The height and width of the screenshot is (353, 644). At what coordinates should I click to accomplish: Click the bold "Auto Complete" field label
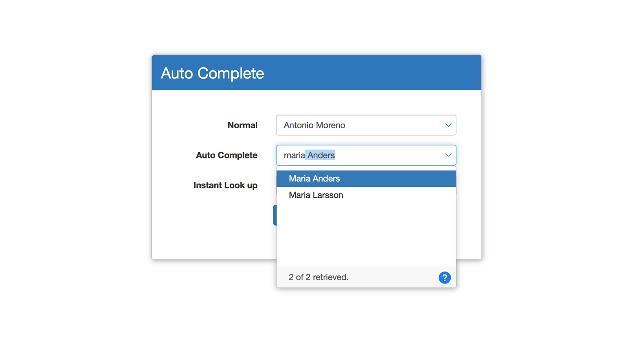coord(227,155)
